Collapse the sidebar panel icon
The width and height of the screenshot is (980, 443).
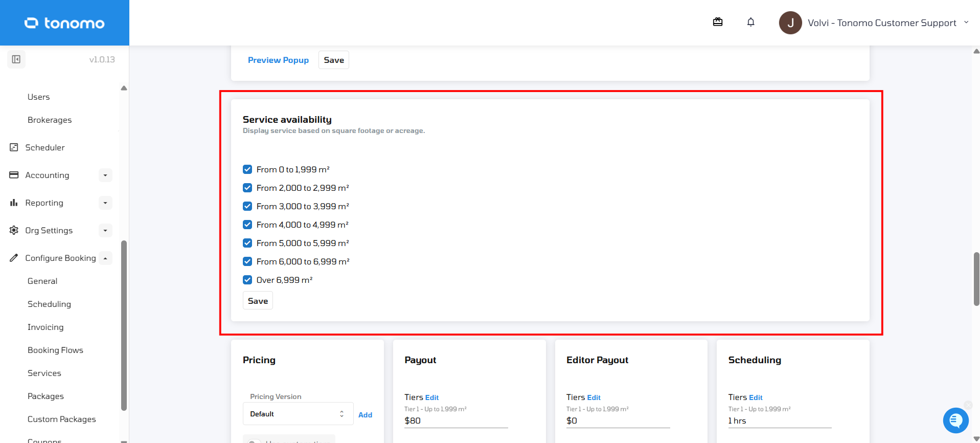tap(16, 59)
